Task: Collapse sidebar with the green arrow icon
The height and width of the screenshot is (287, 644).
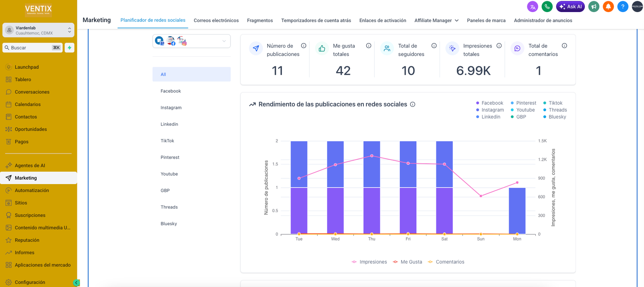Action: (76, 283)
